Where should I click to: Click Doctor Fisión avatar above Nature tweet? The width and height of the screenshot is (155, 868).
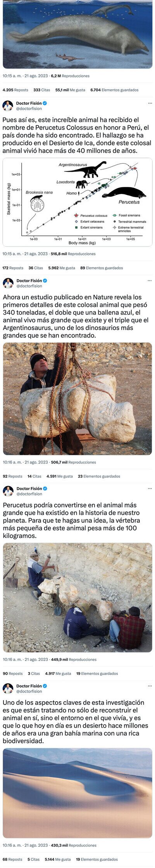pyautogui.click(x=8, y=283)
